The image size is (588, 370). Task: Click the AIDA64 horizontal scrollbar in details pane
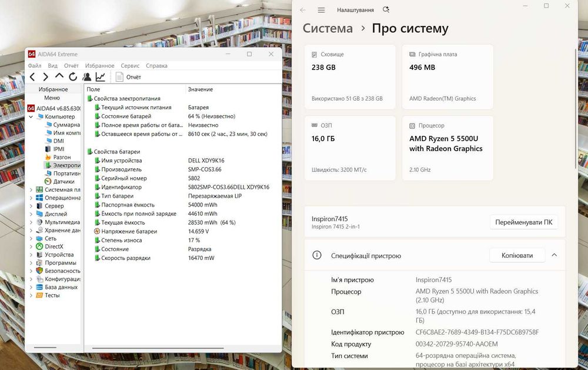(158, 348)
